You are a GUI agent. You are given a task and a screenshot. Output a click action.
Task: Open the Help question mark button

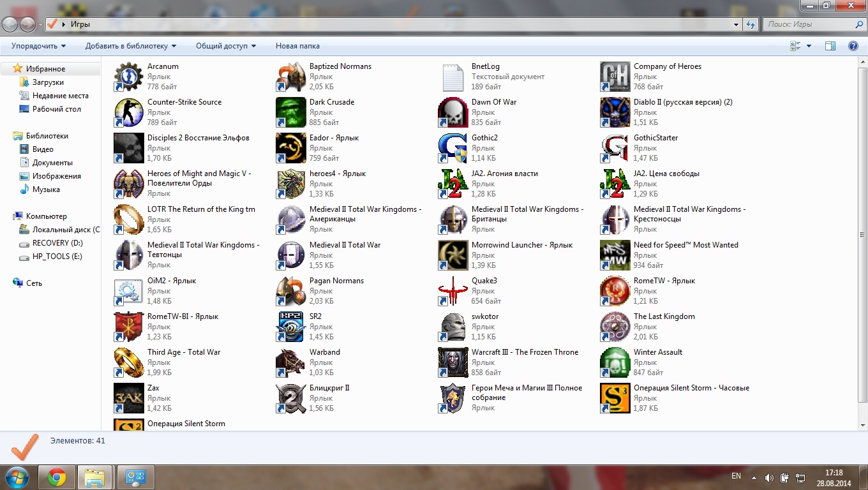coord(853,46)
